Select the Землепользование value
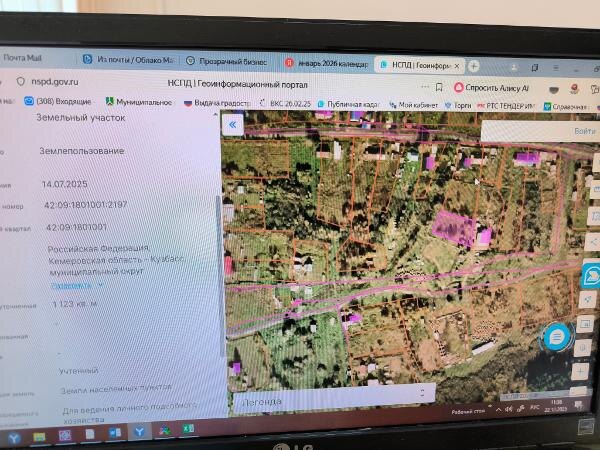 [82, 151]
